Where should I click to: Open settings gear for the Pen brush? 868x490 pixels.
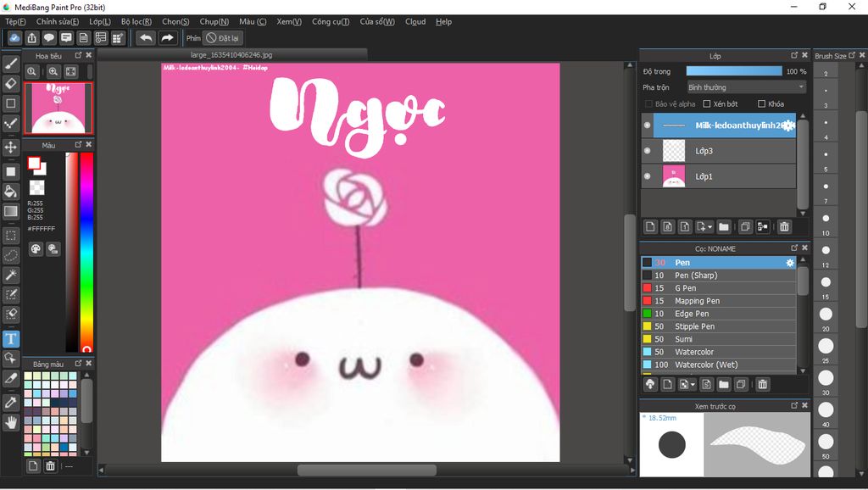click(790, 263)
